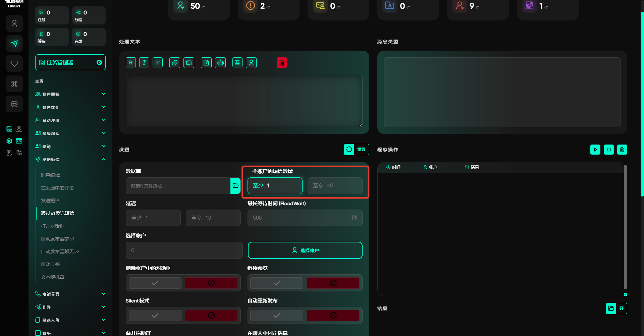Click the 选择帐户 button
The image size is (644, 336).
click(305, 250)
